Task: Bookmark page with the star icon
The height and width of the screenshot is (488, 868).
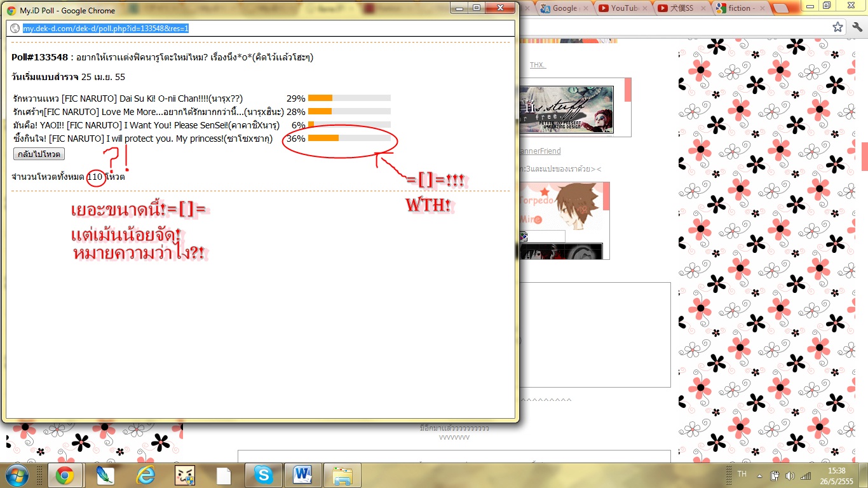Action: point(838,27)
